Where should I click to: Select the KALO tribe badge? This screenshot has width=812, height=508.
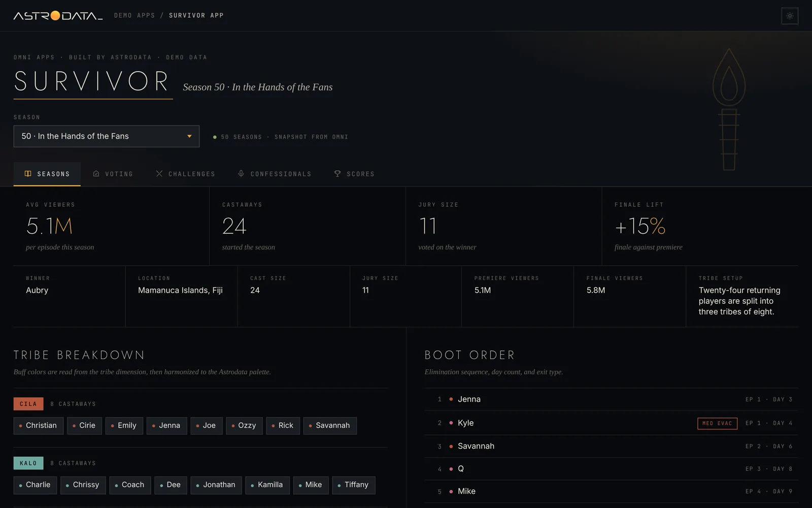pyautogui.click(x=28, y=463)
